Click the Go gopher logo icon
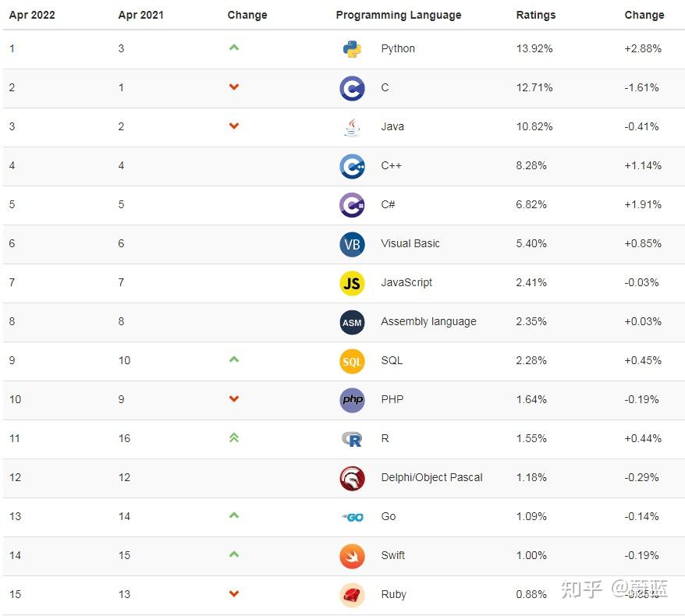The width and height of the screenshot is (685, 616). click(x=352, y=517)
